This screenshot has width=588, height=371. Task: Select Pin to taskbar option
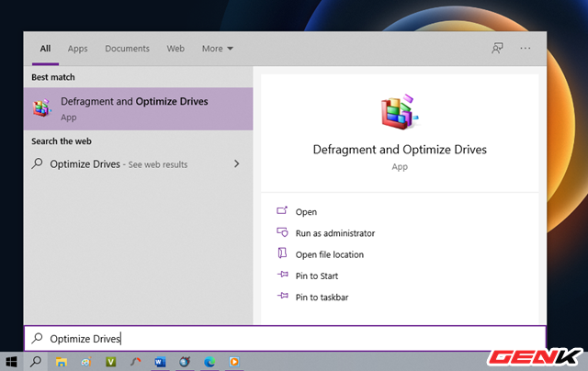[322, 297]
